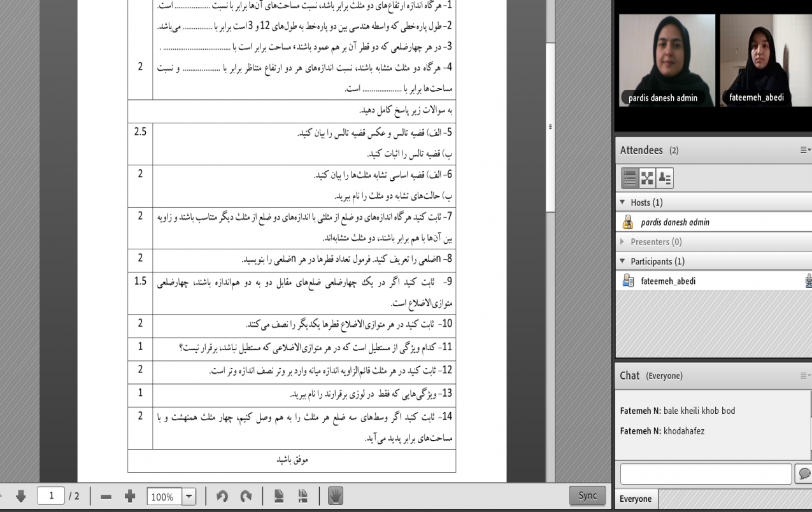Switch to breakout room view
The image size is (812, 512).
click(647, 180)
